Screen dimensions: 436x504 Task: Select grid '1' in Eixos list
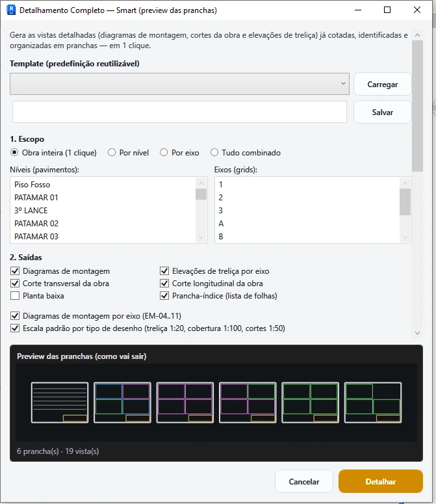(307, 185)
